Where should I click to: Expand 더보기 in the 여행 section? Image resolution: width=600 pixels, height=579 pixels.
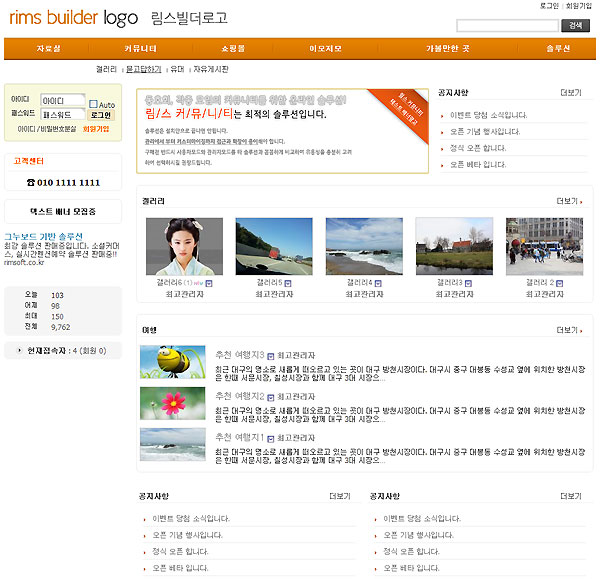pos(570,330)
